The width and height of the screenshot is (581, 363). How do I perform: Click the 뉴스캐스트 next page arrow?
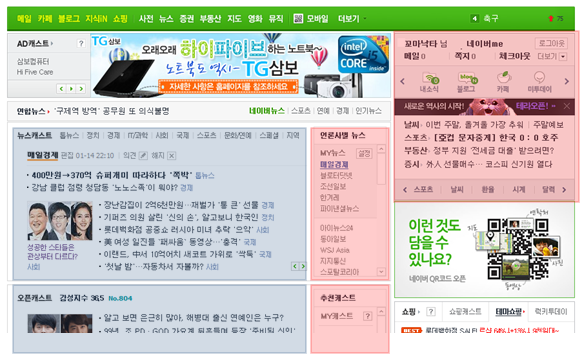point(303,266)
